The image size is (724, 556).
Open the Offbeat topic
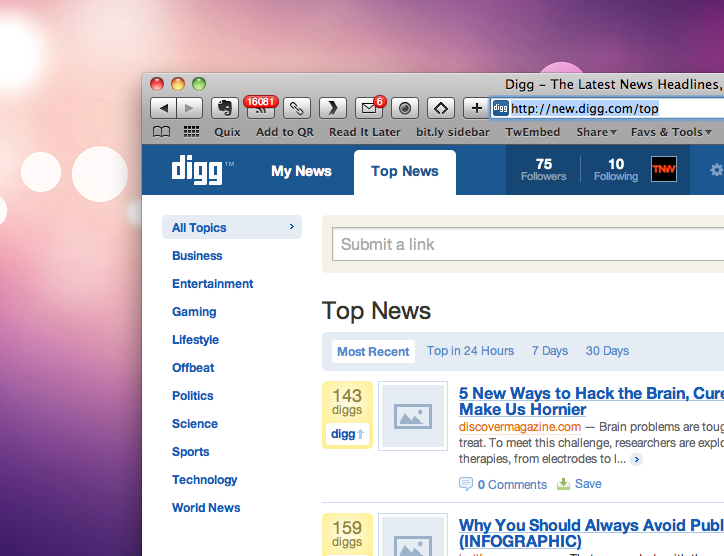coord(193,368)
